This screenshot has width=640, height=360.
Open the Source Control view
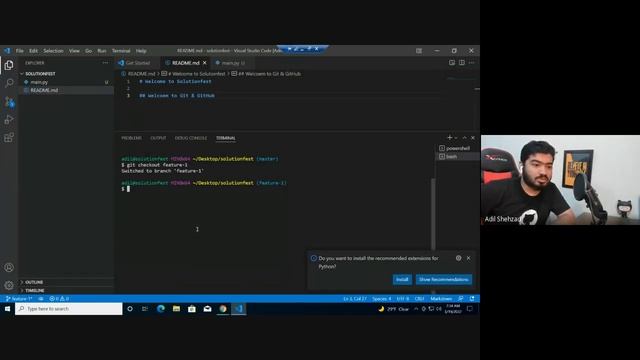(9, 101)
